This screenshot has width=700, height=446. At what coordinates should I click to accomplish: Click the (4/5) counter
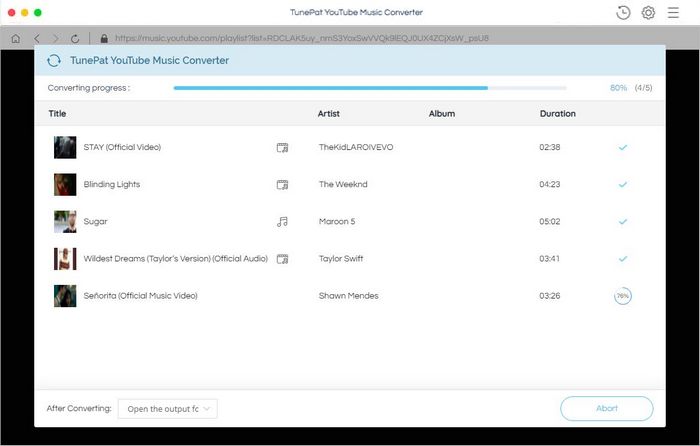[643, 88]
